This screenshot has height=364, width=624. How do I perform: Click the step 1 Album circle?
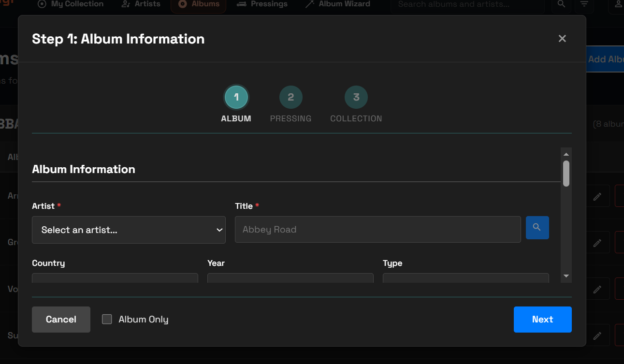coord(236,97)
